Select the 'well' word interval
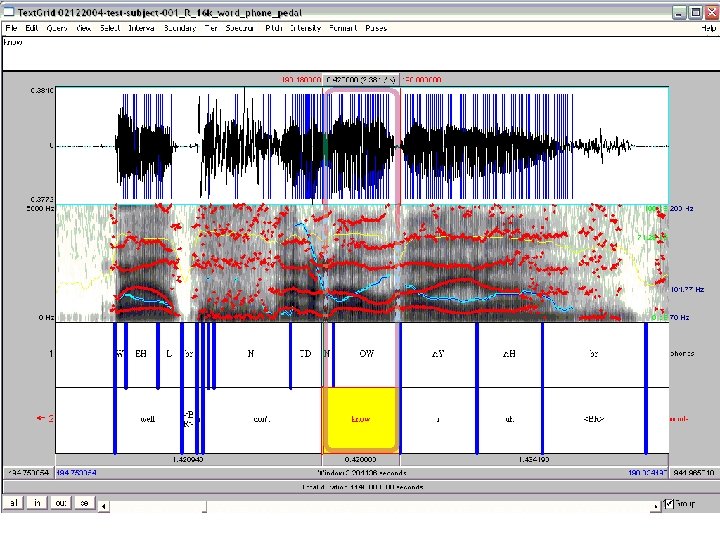This screenshot has height=540, width=720. [x=148, y=420]
